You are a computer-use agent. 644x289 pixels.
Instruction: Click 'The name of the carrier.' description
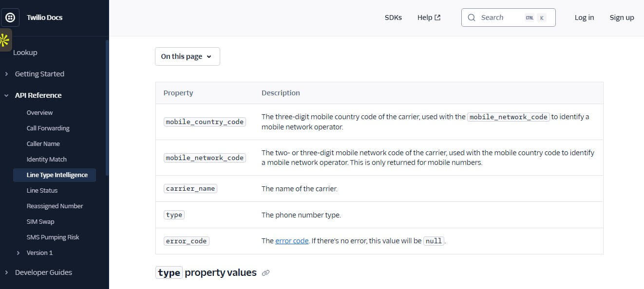point(300,189)
